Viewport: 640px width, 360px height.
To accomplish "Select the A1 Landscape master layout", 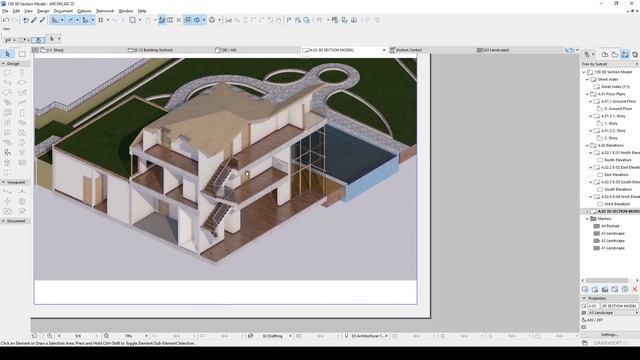I will click(613, 248).
